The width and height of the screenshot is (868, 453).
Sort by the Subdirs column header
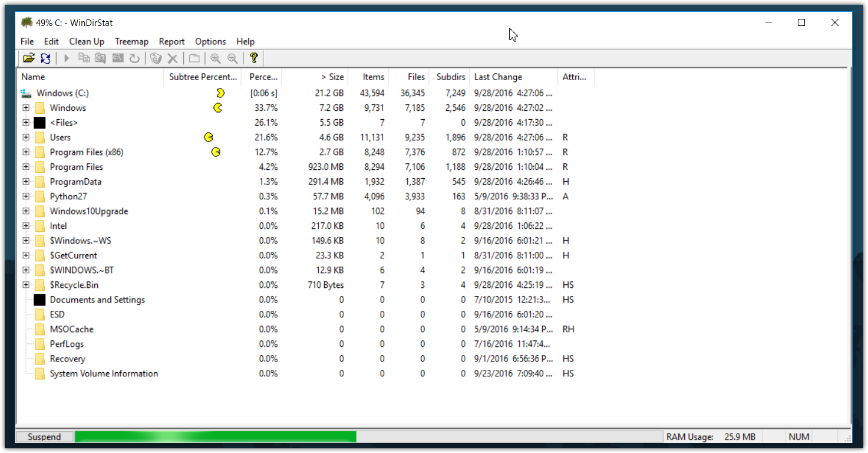coord(449,77)
